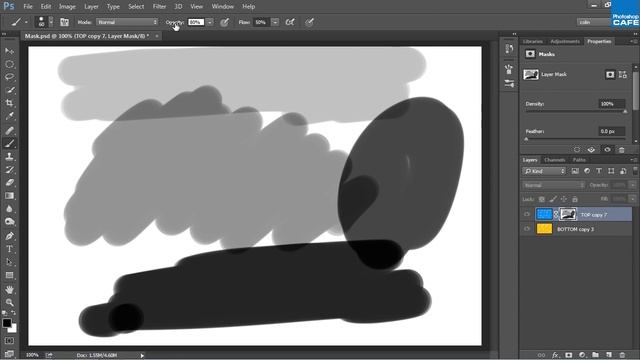This screenshot has height=360, width=640.
Task: Select the Move tool
Action: [x=9, y=51]
